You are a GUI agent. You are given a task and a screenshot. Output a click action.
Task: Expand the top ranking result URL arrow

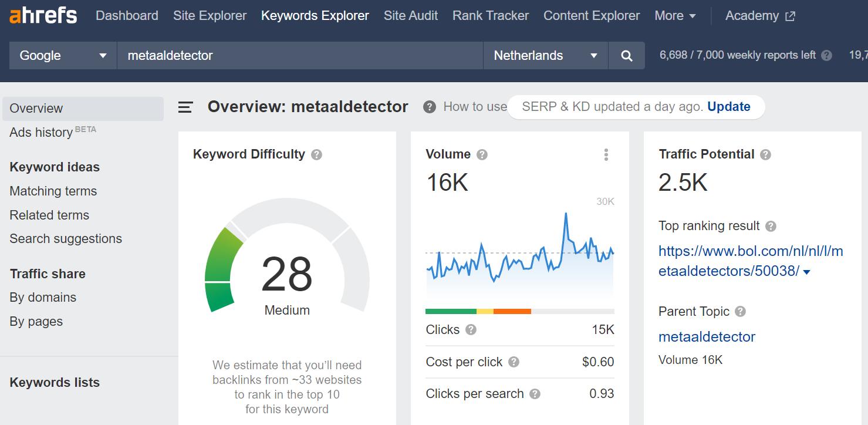coord(806,272)
